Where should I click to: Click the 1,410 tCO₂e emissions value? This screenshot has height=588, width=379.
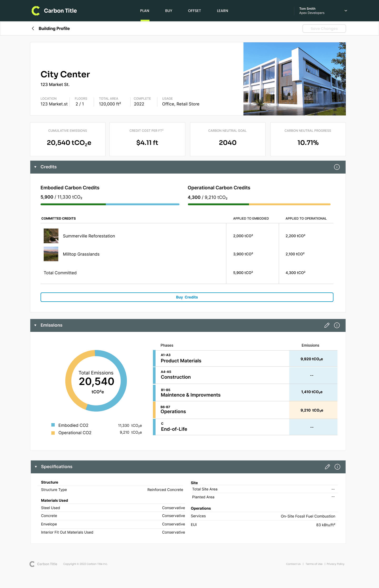click(x=312, y=392)
